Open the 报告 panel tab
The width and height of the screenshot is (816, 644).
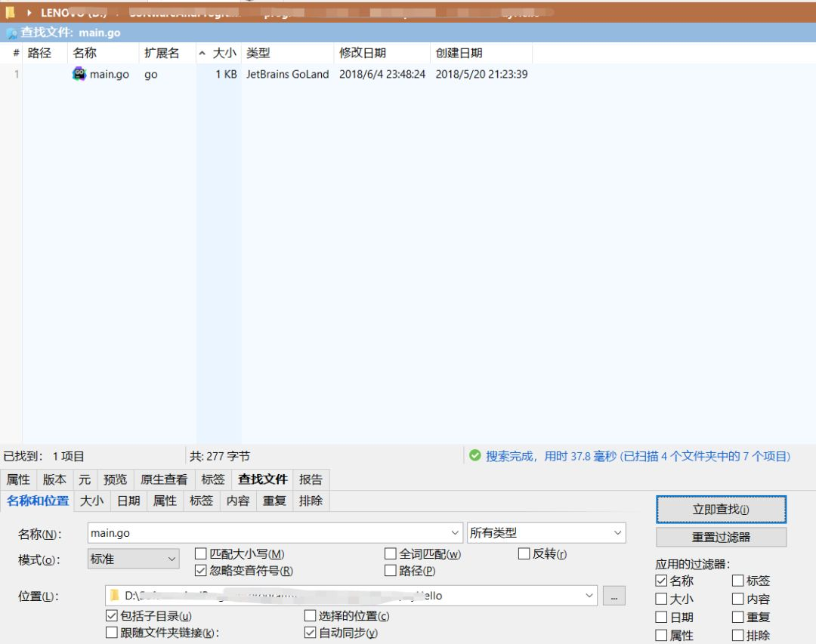point(311,479)
